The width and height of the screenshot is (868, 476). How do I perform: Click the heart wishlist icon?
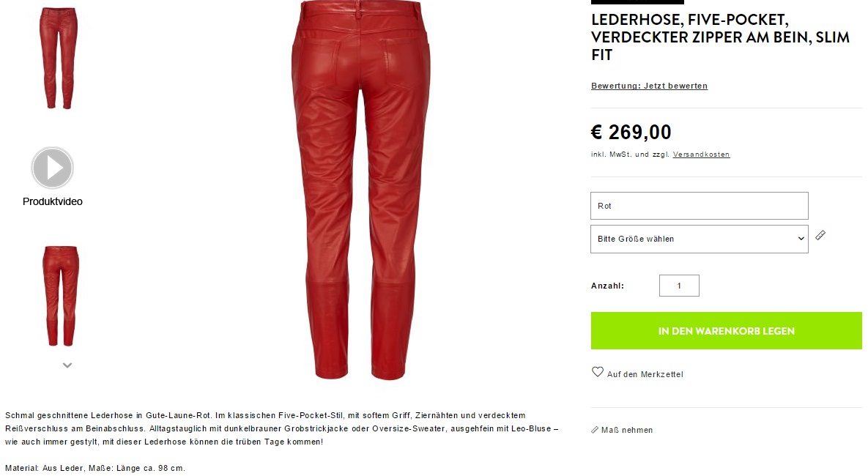coord(597,372)
